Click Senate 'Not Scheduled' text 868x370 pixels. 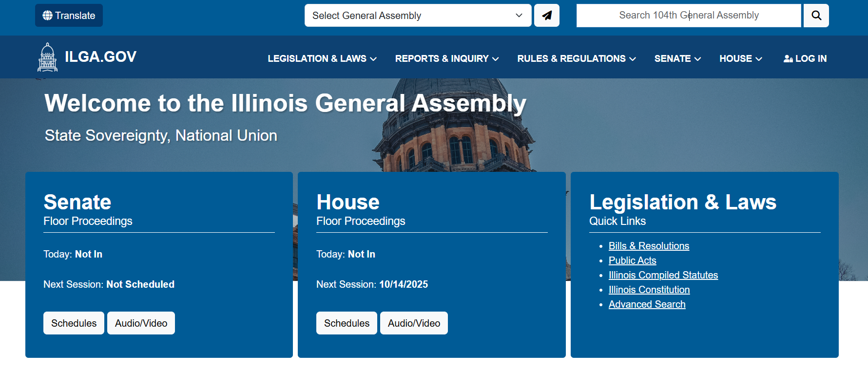(140, 284)
